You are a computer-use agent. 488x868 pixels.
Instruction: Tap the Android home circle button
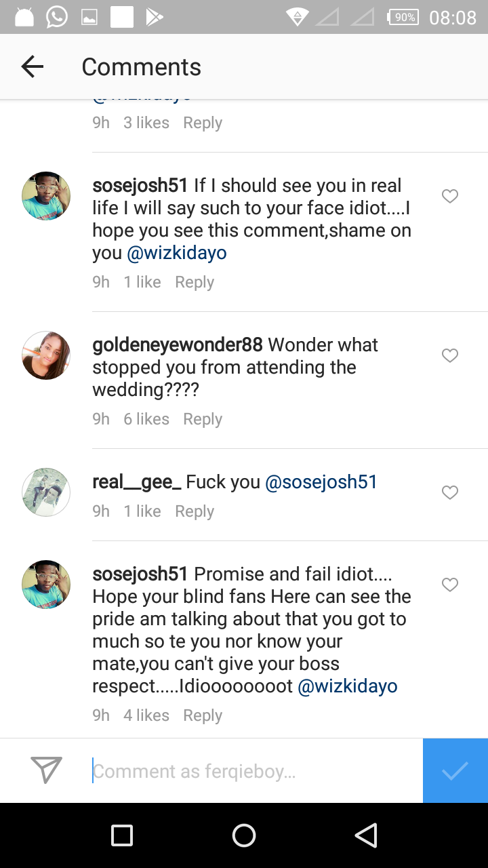(244, 835)
